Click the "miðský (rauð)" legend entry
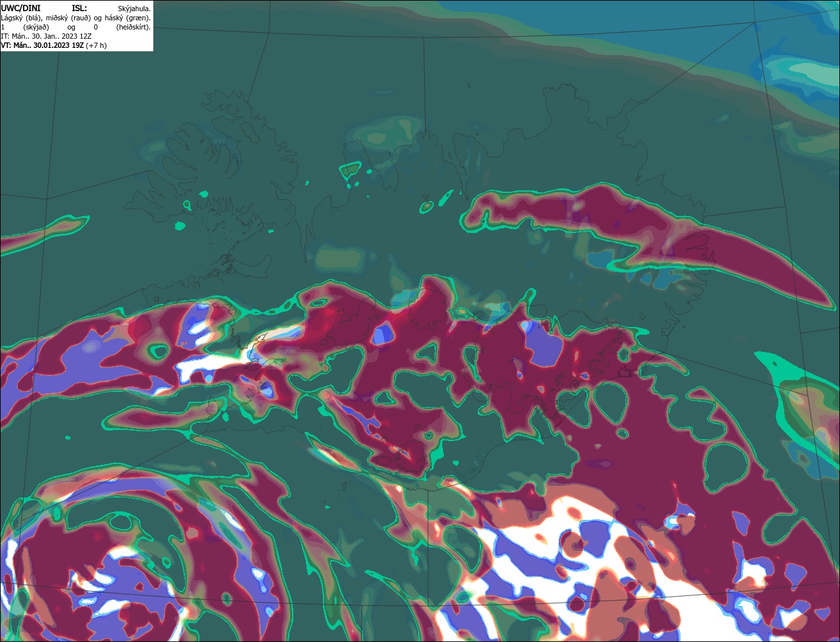This screenshot has width=840, height=642. pos(68,18)
